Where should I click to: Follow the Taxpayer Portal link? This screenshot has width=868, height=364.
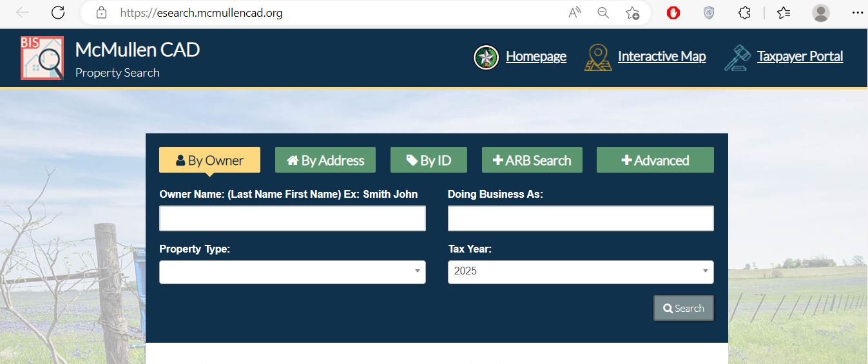(800, 57)
